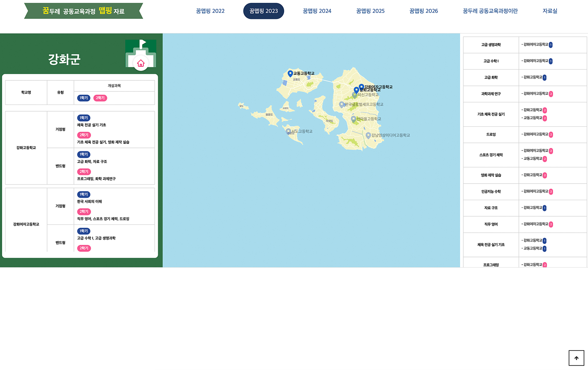Switch to the 꿈맵핑 2024 tab

(x=317, y=11)
